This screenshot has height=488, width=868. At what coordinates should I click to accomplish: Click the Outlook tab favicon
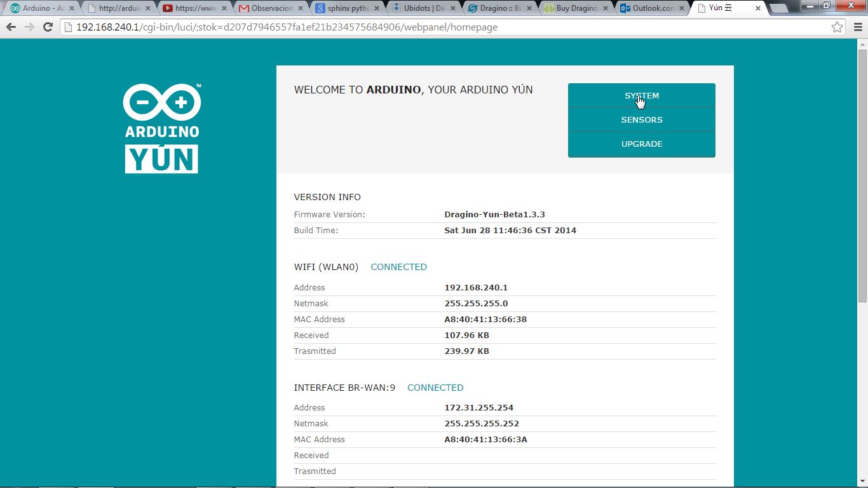coord(625,9)
